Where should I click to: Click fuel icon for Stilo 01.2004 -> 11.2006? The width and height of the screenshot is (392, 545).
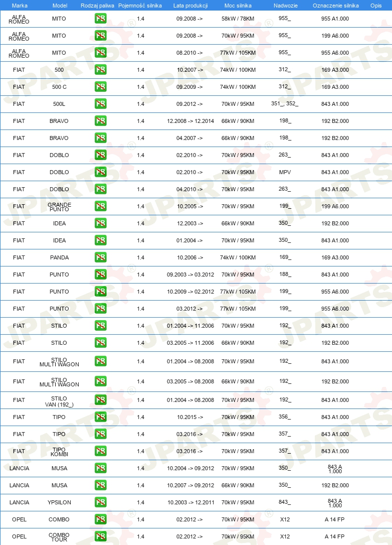pyautogui.click(x=101, y=325)
